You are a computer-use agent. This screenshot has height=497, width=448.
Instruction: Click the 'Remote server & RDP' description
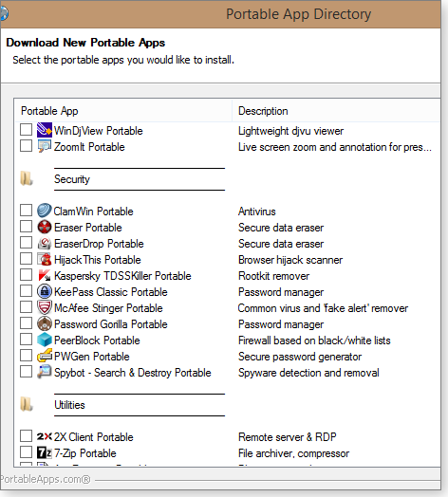[288, 437]
